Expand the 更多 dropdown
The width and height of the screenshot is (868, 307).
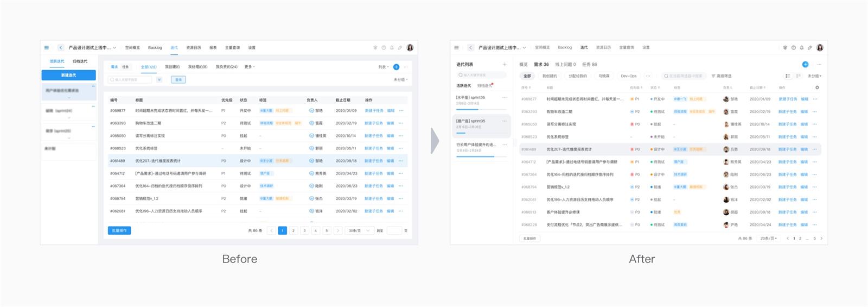[249, 67]
